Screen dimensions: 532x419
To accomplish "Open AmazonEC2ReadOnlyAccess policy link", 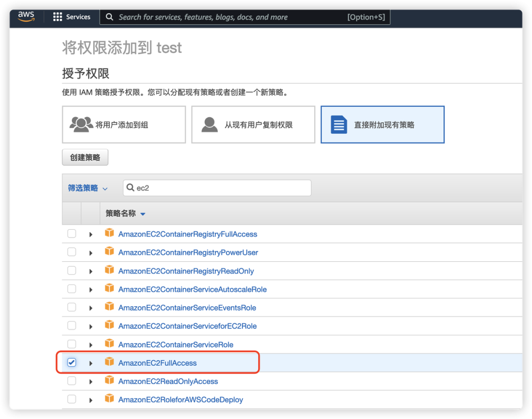I will [168, 382].
